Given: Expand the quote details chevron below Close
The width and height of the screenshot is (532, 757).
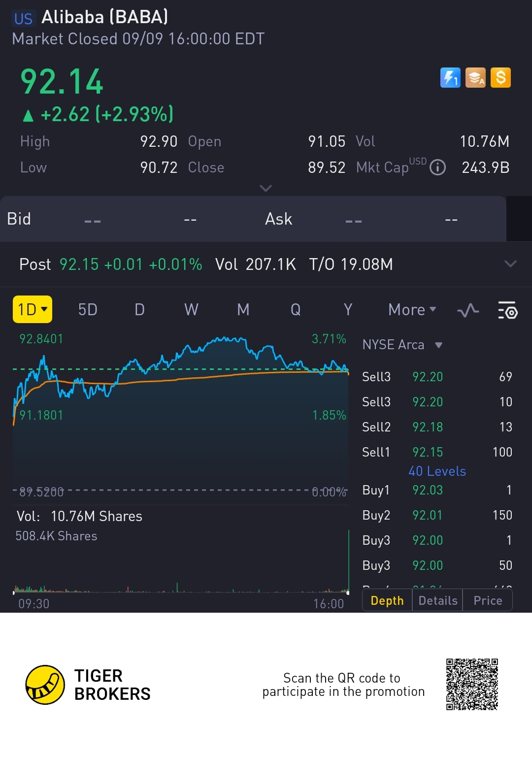Looking at the screenshot, I should (266, 188).
